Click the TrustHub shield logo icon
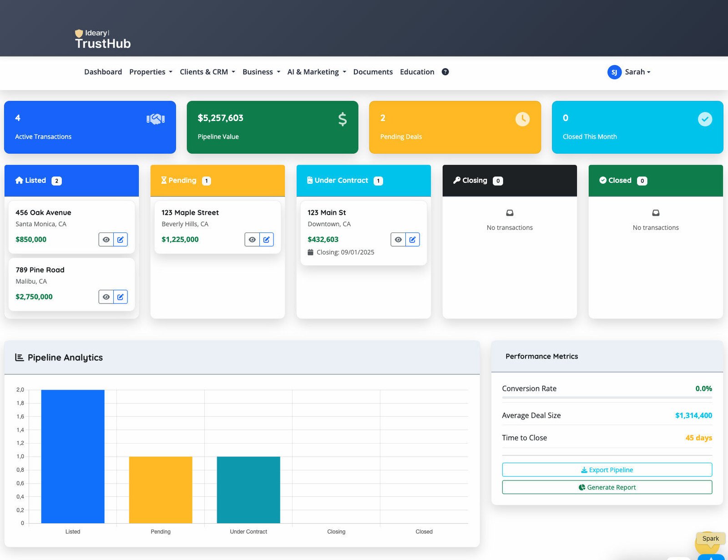The width and height of the screenshot is (728, 560). coord(79,33)
